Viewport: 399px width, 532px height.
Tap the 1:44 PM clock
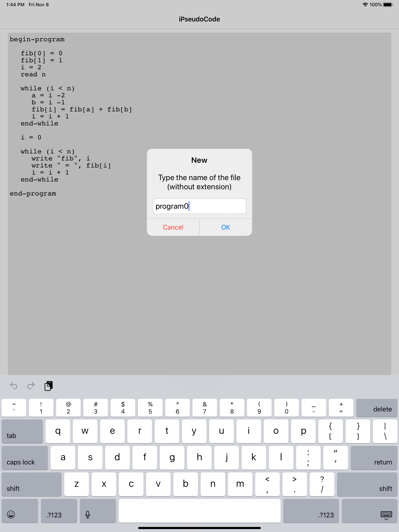15,4
